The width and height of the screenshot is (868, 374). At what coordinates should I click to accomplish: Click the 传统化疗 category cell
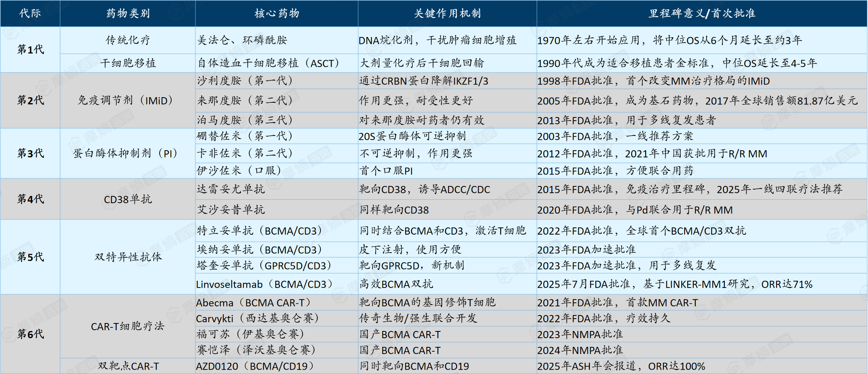pos(128,40)
